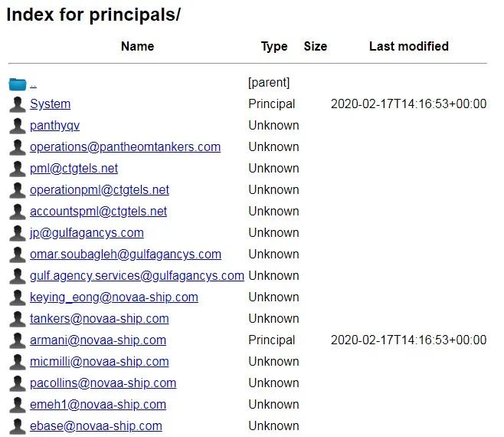The width and height of the screenshot is (504, 437).
Task: Click the user icon beside jp@gulfagancys.com
Action: (x=18, y=233)
